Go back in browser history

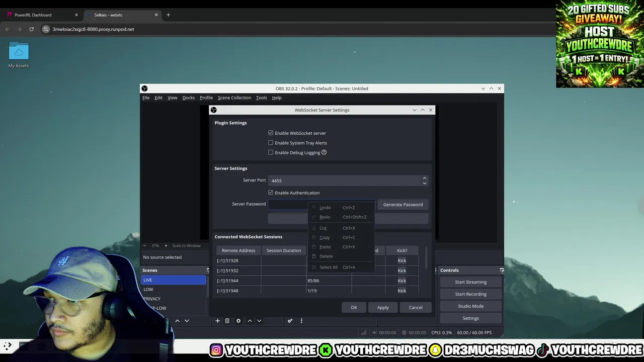click(8, 29)
